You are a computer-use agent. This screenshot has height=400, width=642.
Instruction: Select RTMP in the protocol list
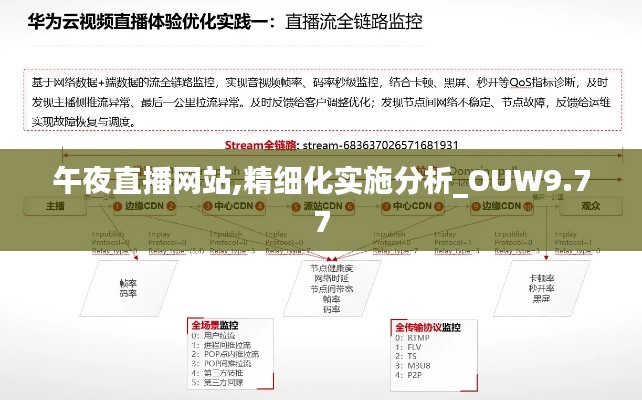pyautogui.click(x=418, y=339)
